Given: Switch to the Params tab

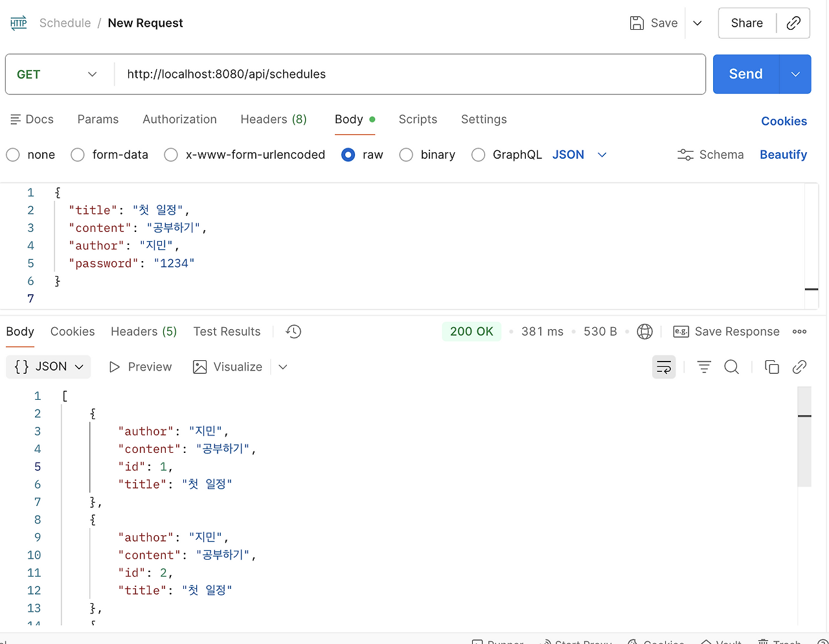Looking at the screenshot, I should click(98, 119).
